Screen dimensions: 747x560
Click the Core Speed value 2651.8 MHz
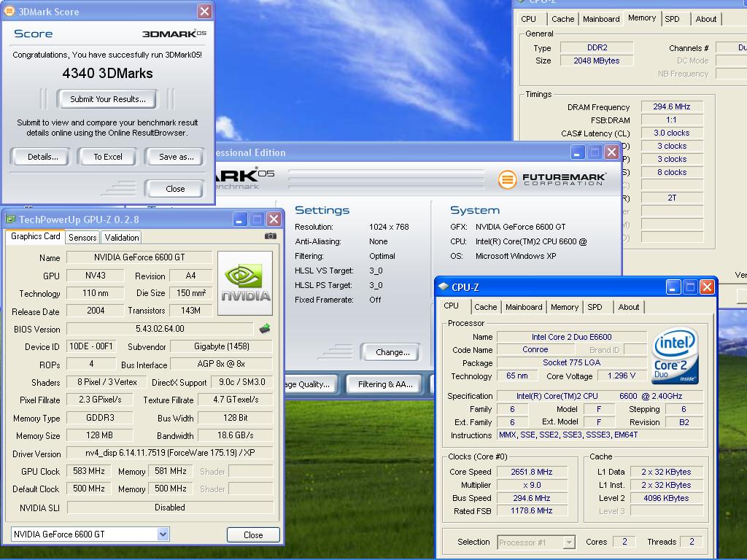532,472
